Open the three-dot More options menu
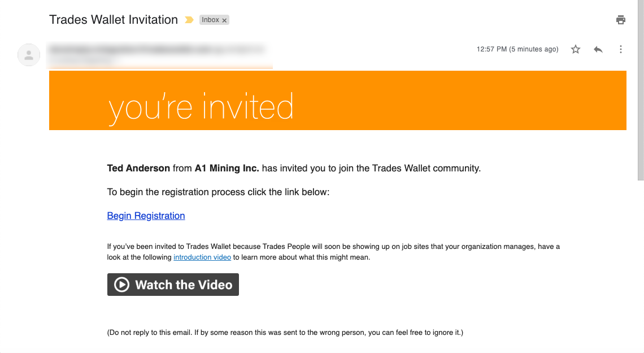 pyautogui.click(x=621, y=49)
